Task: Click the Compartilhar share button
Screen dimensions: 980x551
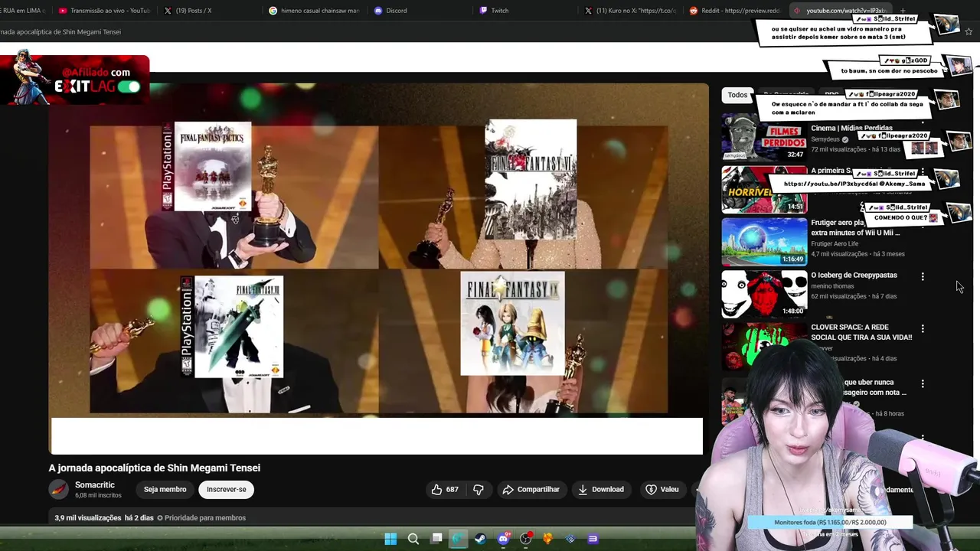Action: [531, 490]
